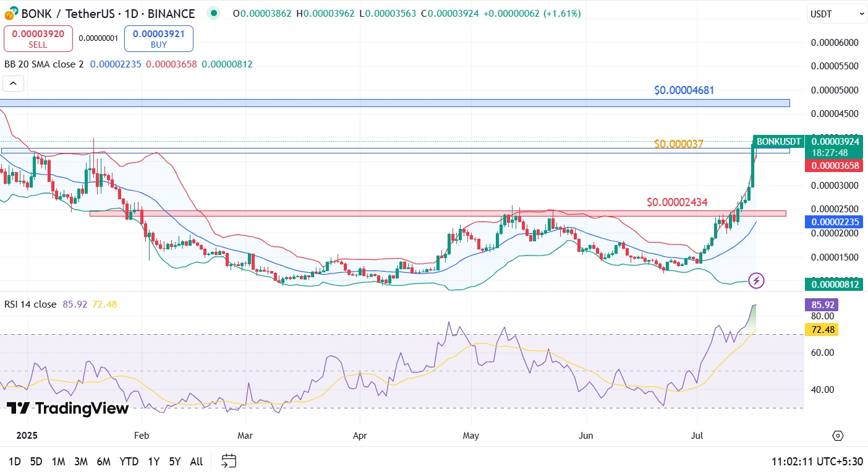Click the purple lightning event marker
868x474 pixels.
[757, 280]
